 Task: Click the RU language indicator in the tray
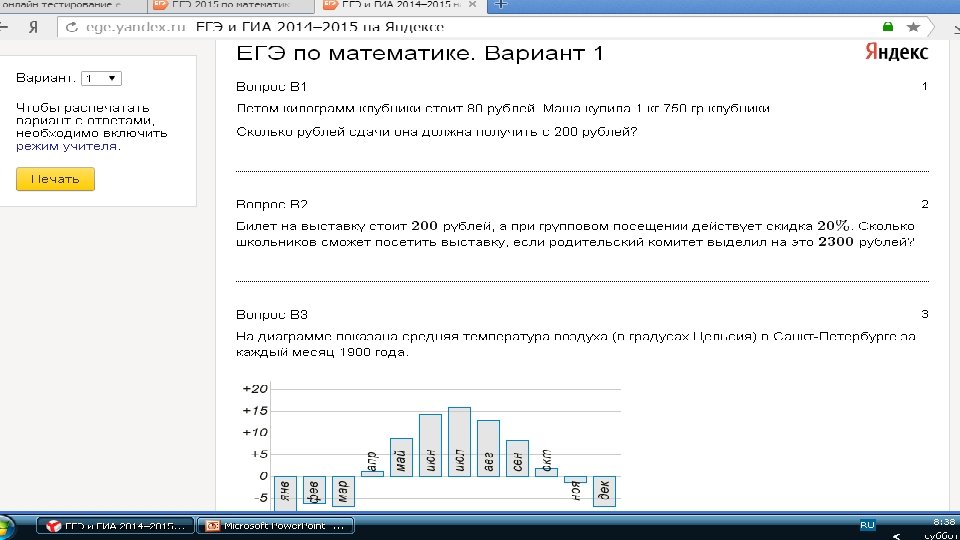tap(867, 525)
